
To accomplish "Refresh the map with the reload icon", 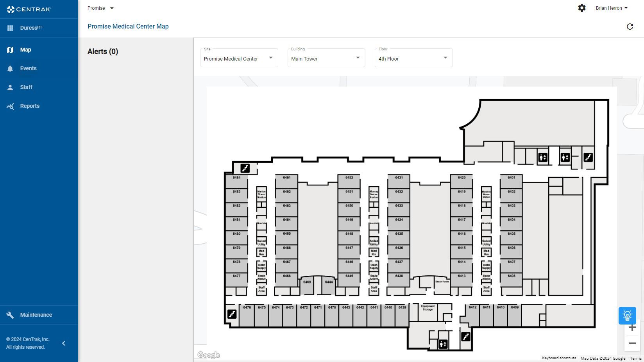I will tap(630, 27).
